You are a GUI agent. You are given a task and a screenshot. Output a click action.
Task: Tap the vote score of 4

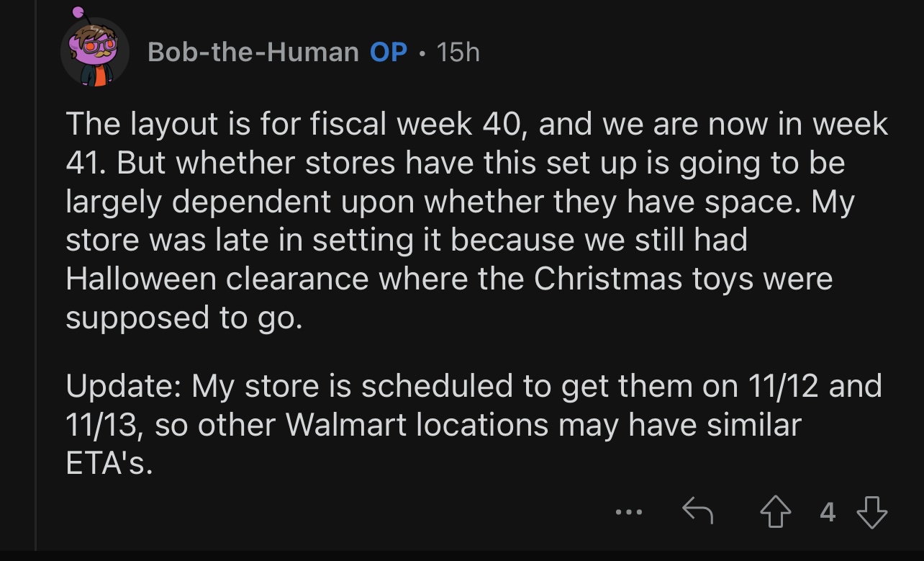coord(828,512)
